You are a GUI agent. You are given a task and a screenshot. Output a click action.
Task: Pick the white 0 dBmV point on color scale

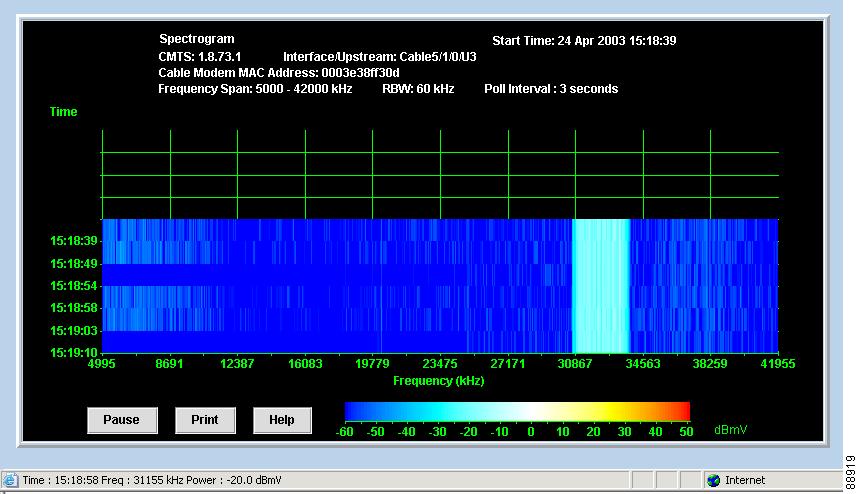[x=530, y=411]
